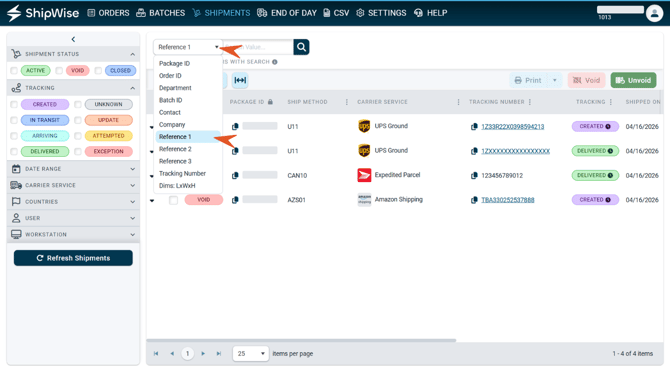Check the Update tracking filter
The image size is (670, 377).
point(78,120)
